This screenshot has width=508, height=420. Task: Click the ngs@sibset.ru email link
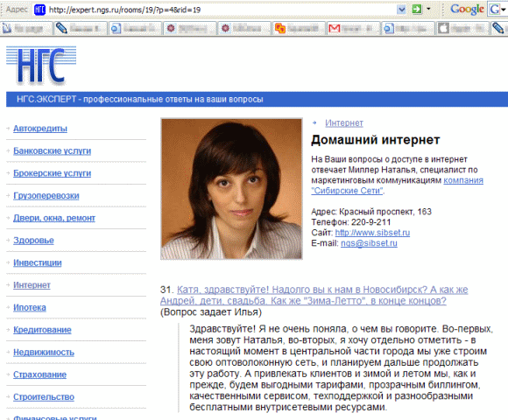tap(369, 243)
